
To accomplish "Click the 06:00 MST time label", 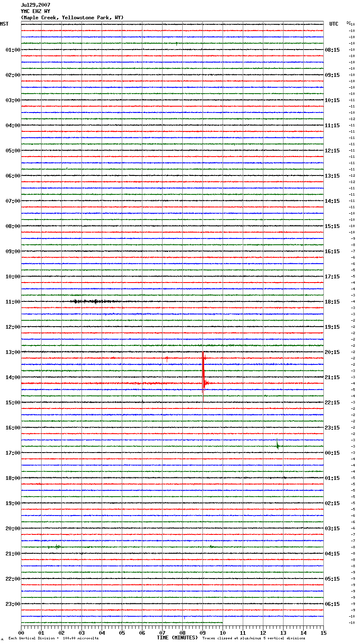I will (13, 176).
